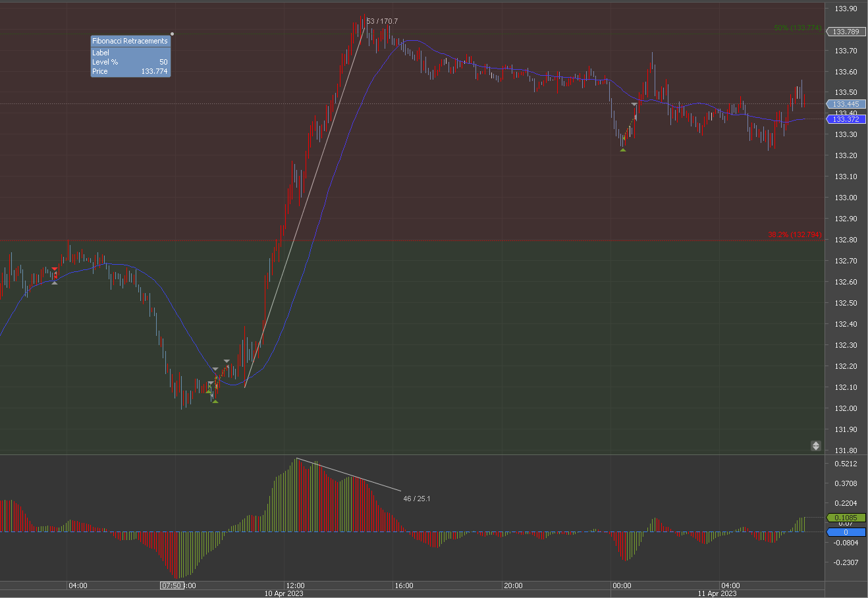Click the 12:00 time axis label
Viewport: 868px width, 598px height.
tap(294, 585)
